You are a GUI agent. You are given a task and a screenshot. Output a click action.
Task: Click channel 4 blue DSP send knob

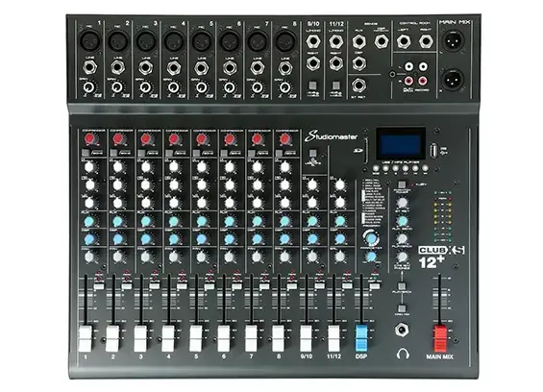[174, 239]
